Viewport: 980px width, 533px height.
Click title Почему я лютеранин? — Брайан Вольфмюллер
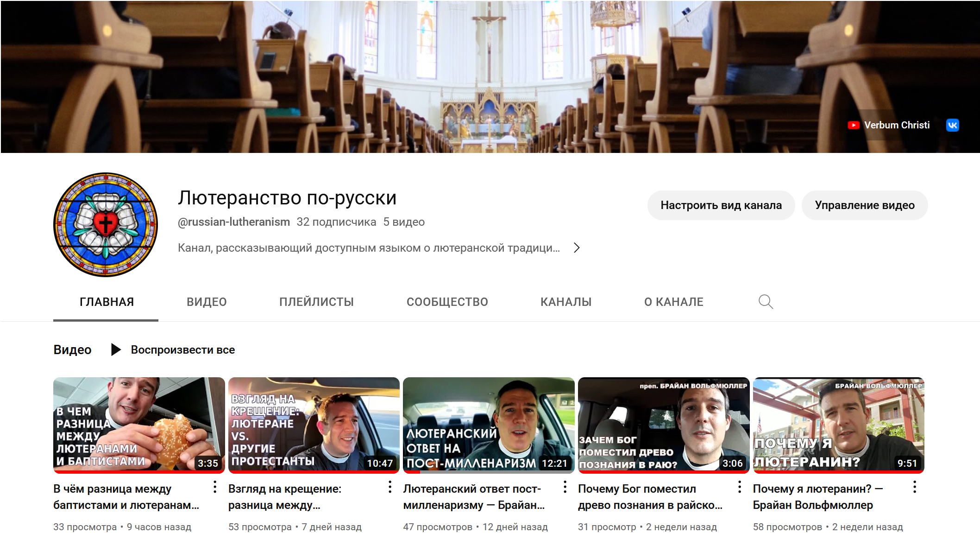818,497
